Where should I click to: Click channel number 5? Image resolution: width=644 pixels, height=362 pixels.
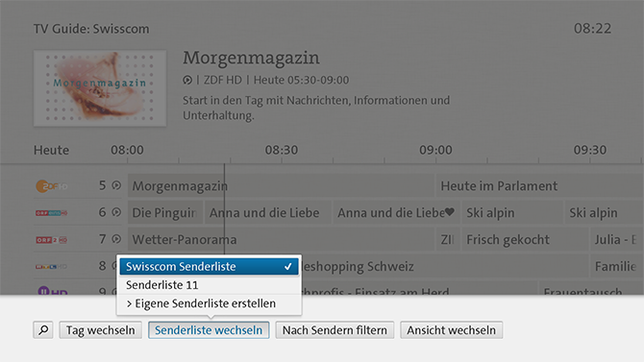click(x=102, y=185)
